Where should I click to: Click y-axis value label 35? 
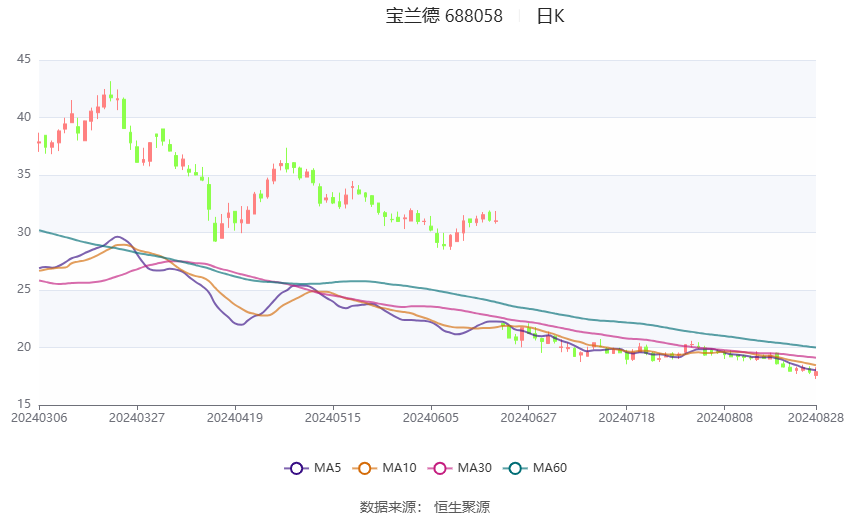pos(24,174)
